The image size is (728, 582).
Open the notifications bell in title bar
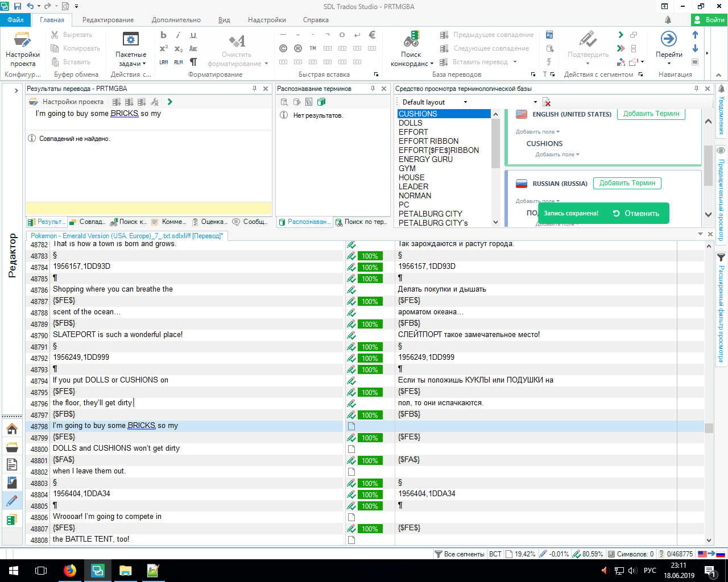point(668,20)
